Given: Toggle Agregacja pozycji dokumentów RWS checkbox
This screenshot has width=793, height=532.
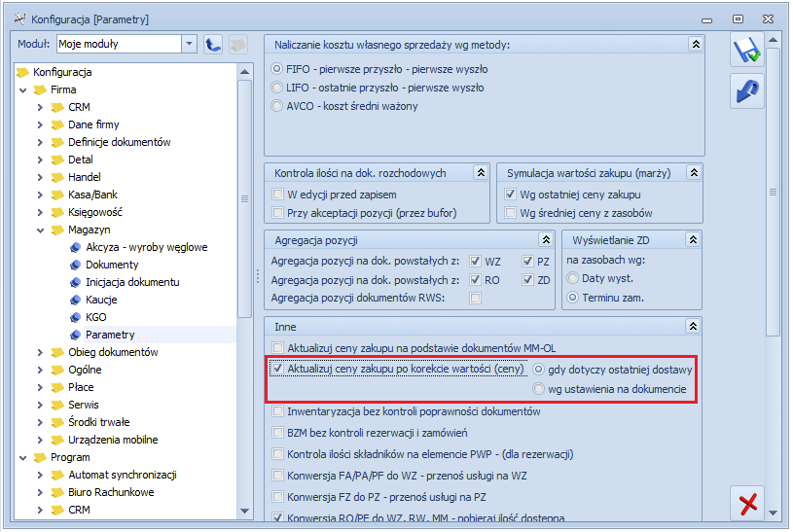Looking at the screenshot, I should point(475,298).
